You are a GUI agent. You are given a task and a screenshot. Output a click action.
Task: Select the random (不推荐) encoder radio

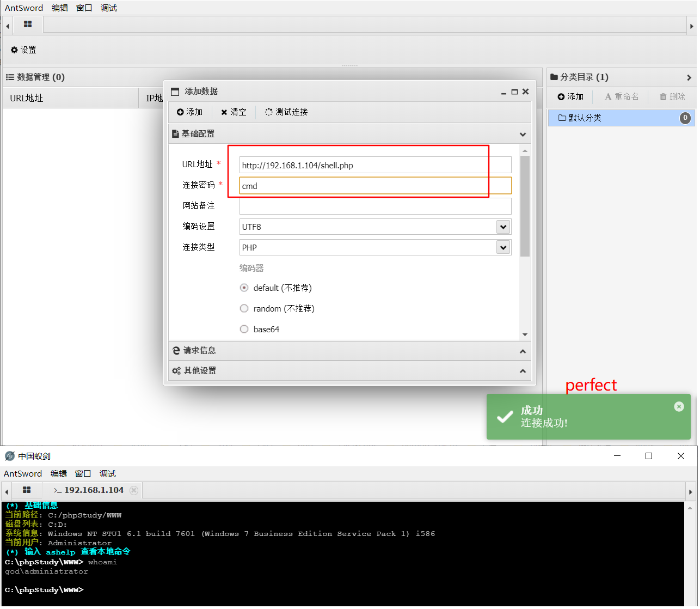[244, 308]
